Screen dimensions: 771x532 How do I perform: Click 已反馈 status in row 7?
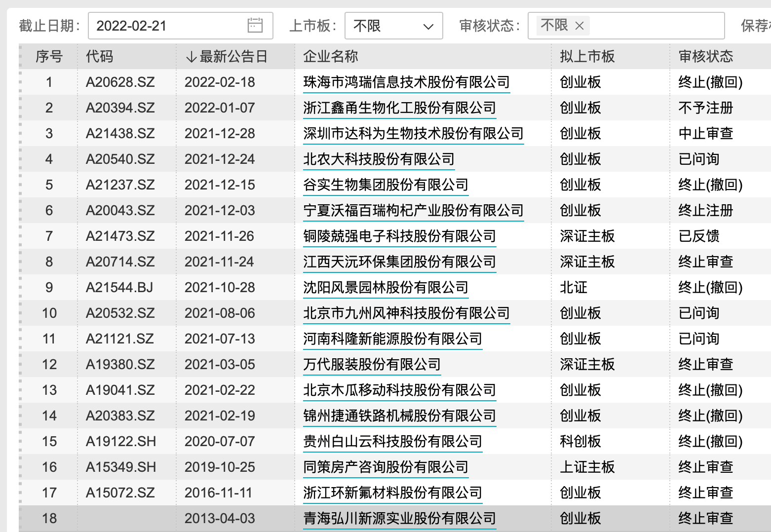(698, 236)
